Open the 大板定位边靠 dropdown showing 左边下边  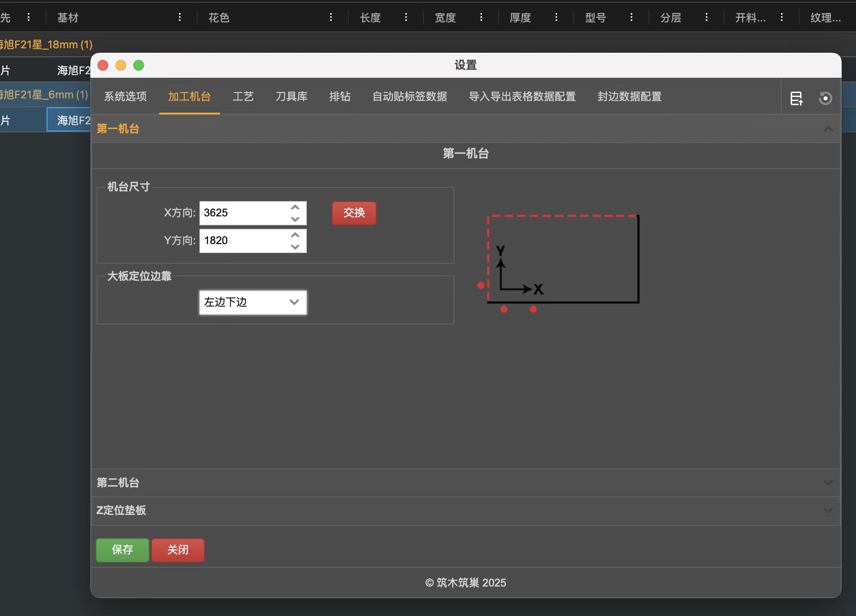(x=253, y=302)
